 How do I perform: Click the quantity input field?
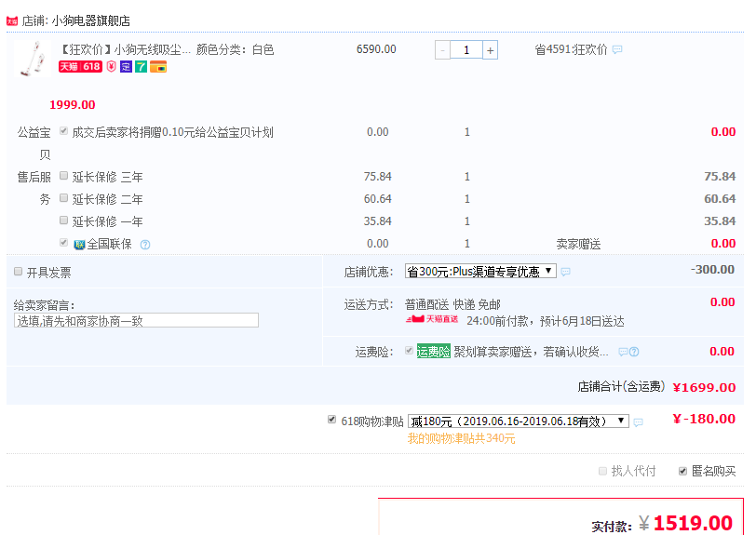466,50
